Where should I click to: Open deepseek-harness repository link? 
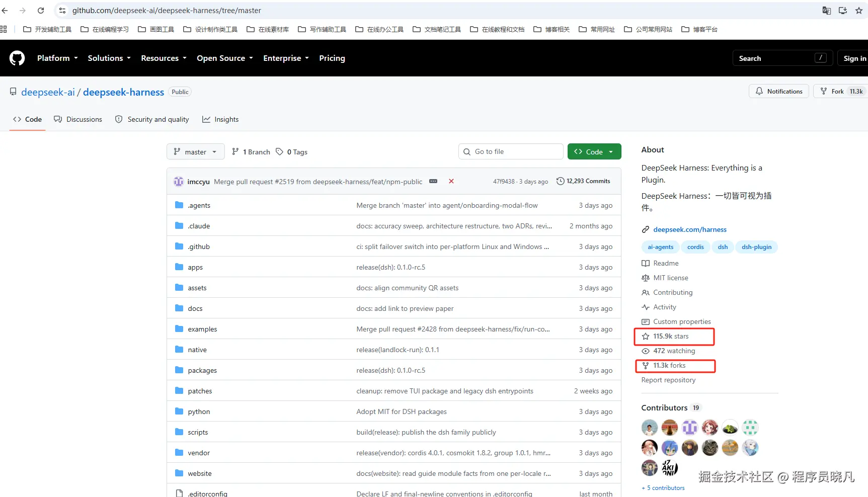(123, 92)
